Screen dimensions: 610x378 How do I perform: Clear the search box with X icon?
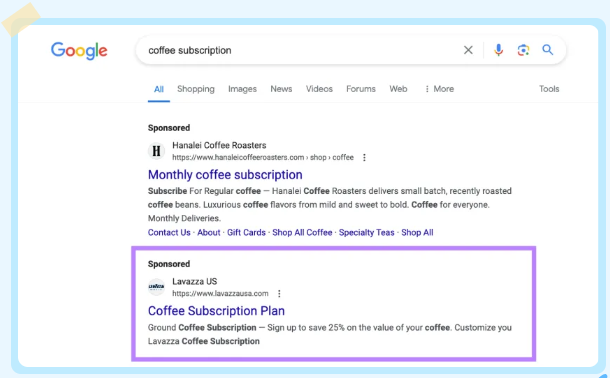pos(468,50)
